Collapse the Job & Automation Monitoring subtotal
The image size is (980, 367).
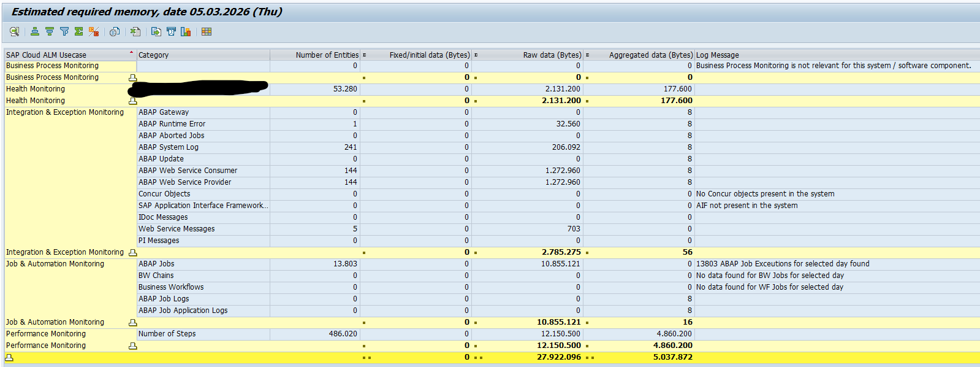coord(132,323)
